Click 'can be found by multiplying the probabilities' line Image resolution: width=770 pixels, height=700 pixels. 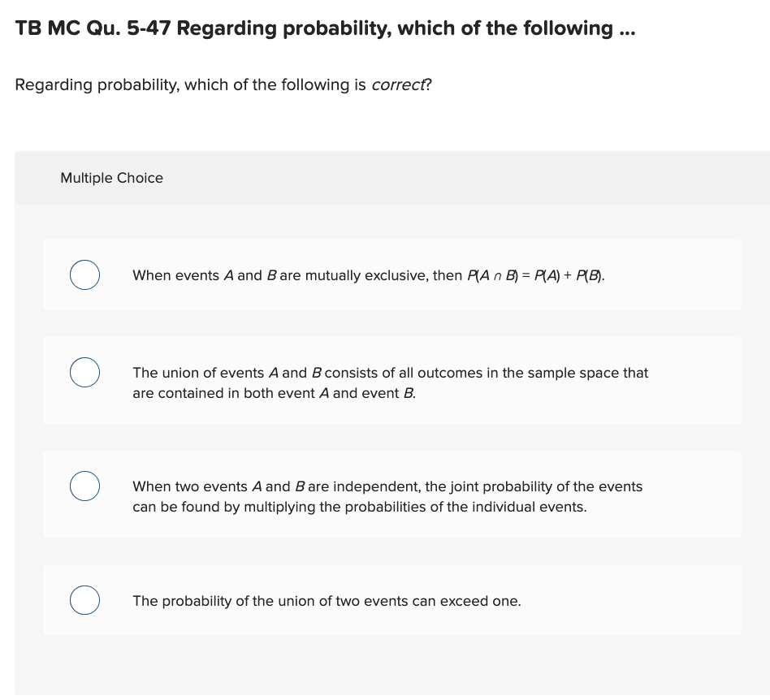click(x=360, y=507)
